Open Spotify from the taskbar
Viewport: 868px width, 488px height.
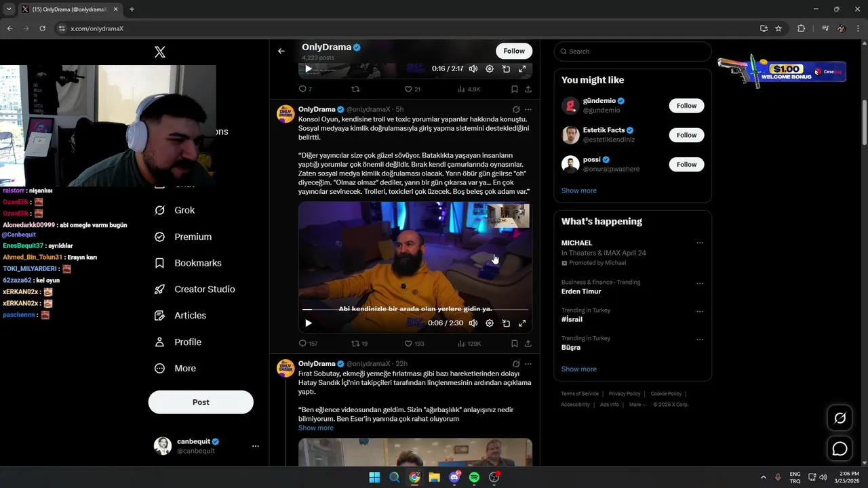coord(474,477)
